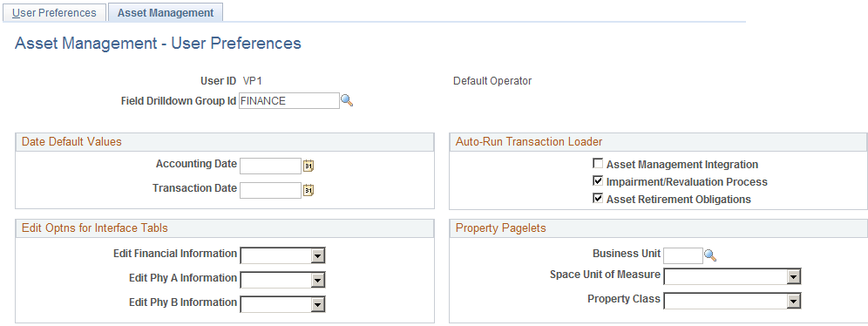868x326 pixels.
Task: Enable Asset Management Integration checkbox
Action: 598,164
